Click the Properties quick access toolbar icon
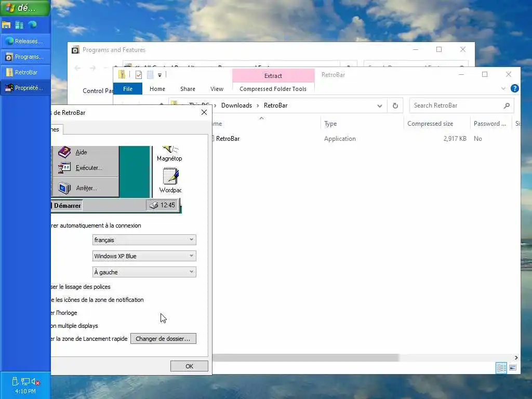 point(138,75)
